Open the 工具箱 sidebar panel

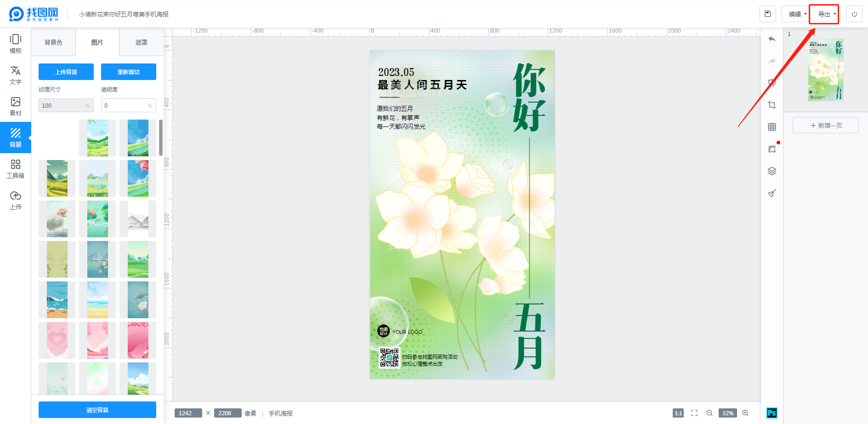click(16, 169)
